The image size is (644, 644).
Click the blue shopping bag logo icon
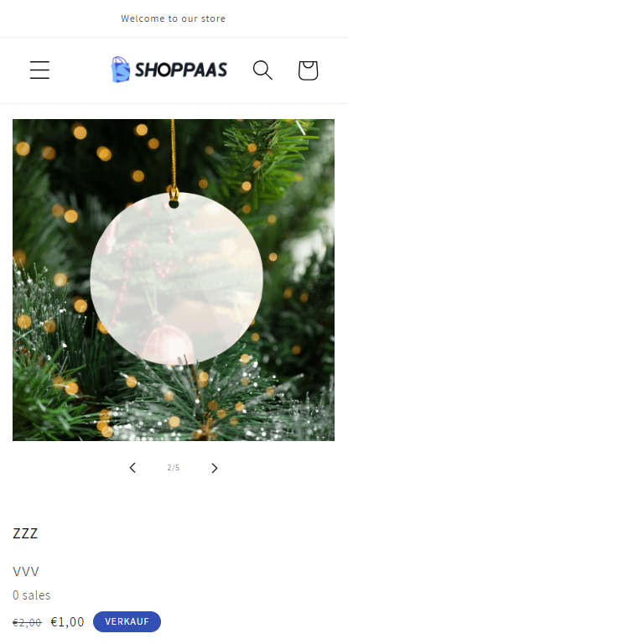pos(121,70)
